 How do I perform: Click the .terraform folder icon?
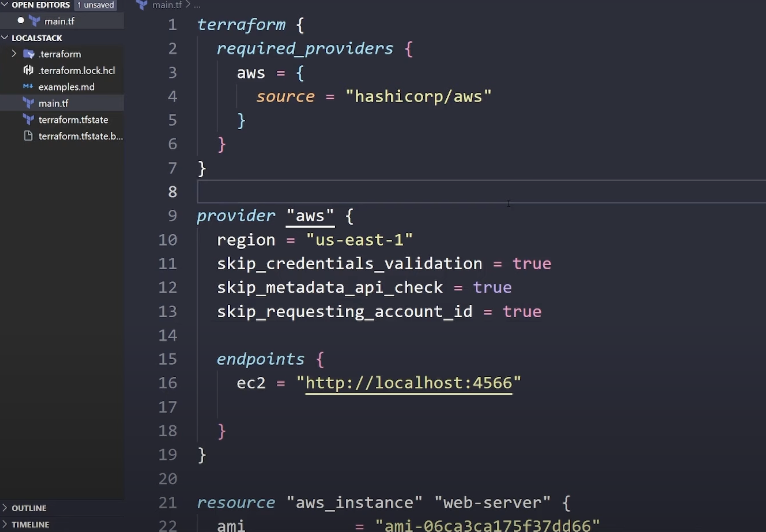(x=29, y=54)
